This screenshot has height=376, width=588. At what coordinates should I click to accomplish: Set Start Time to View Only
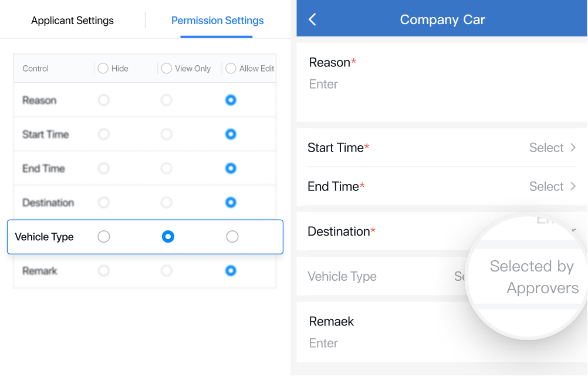pos(167,135)
